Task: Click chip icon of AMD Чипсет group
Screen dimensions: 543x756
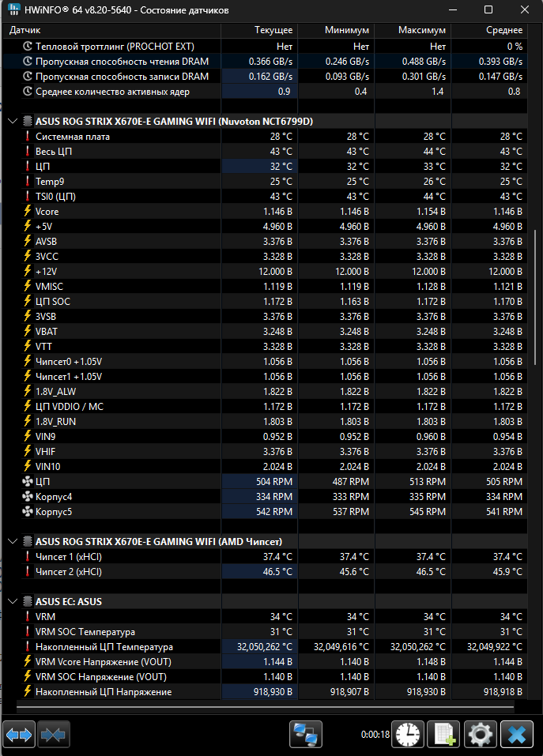Action: pos(28,541)
